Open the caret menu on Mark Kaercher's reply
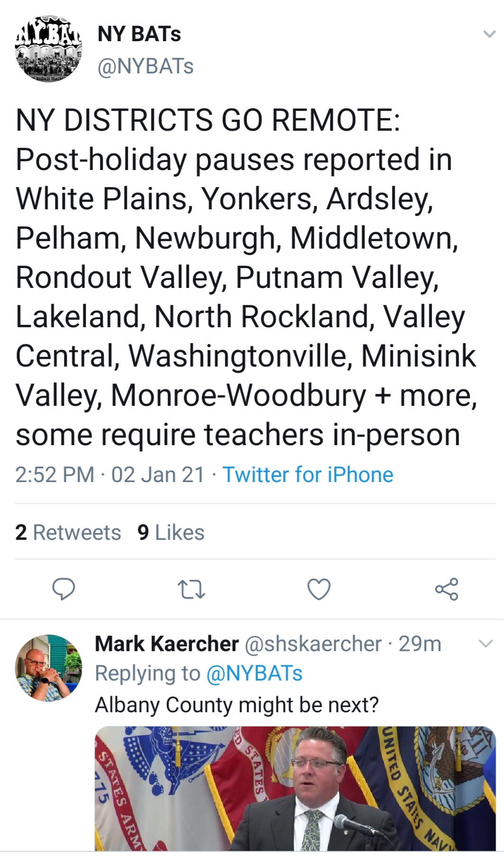The width and height of the screenshot is (504, 858). tap(486, 643)
